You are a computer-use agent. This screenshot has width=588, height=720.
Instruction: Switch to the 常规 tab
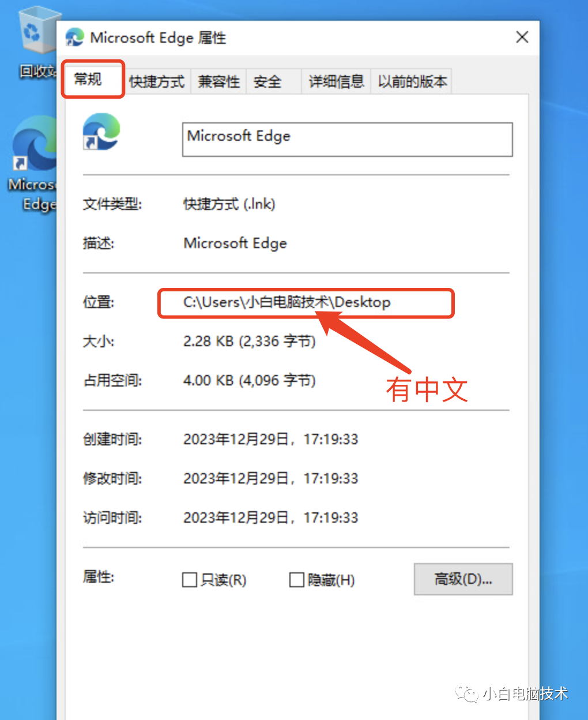click(93, 79)
